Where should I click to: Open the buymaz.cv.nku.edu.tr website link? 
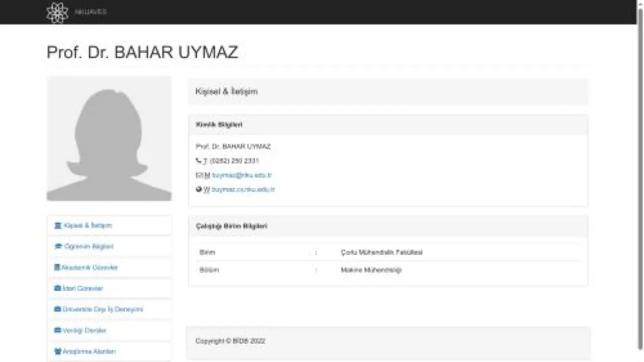(x=244, y=190)
